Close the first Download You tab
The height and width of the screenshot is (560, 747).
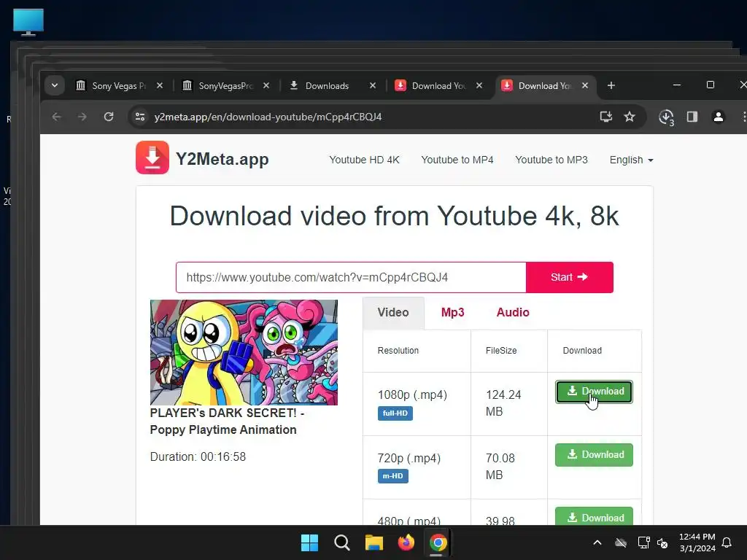(479, 86)
